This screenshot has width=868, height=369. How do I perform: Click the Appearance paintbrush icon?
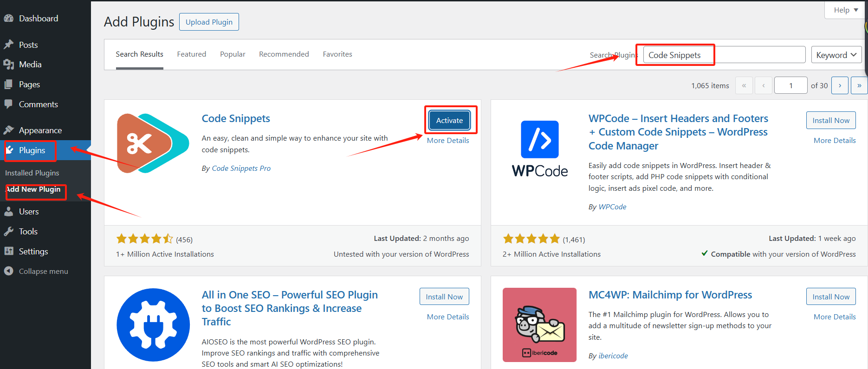click(8, 130)
